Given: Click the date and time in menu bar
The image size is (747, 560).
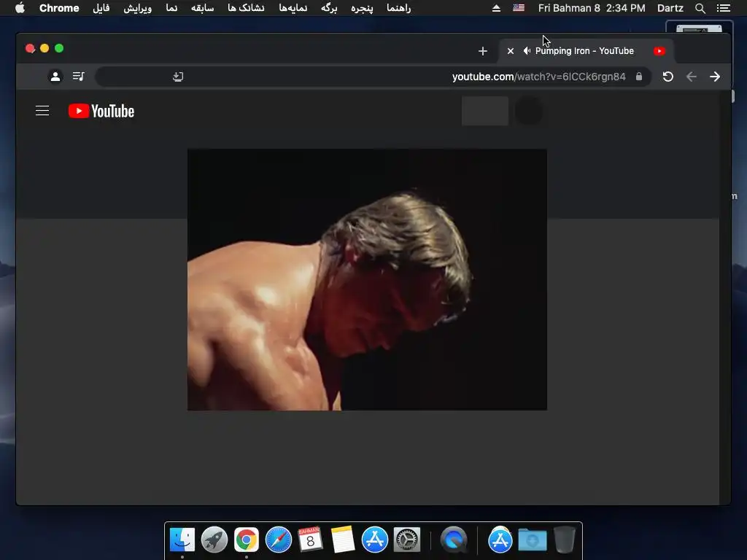Looking at the screenshot, I should [592, 8].
